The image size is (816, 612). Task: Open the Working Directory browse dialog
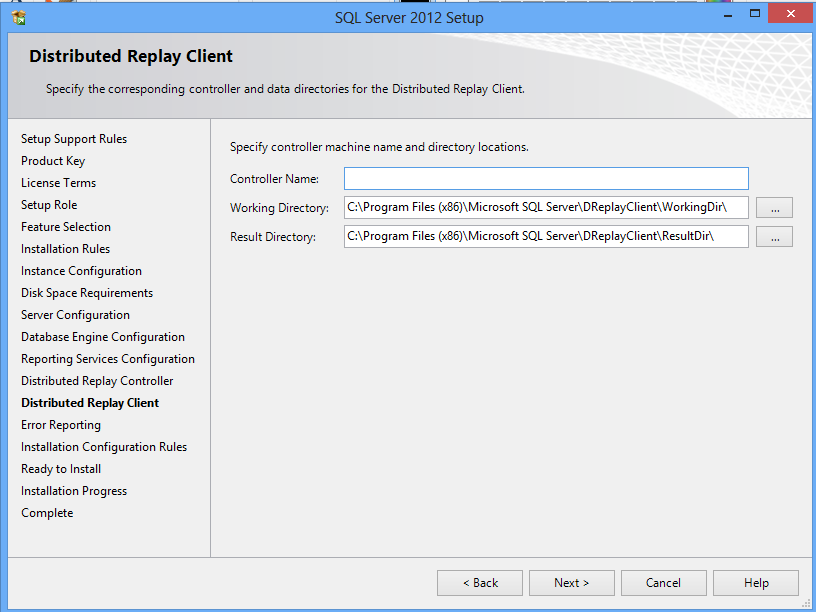(774, 207)
